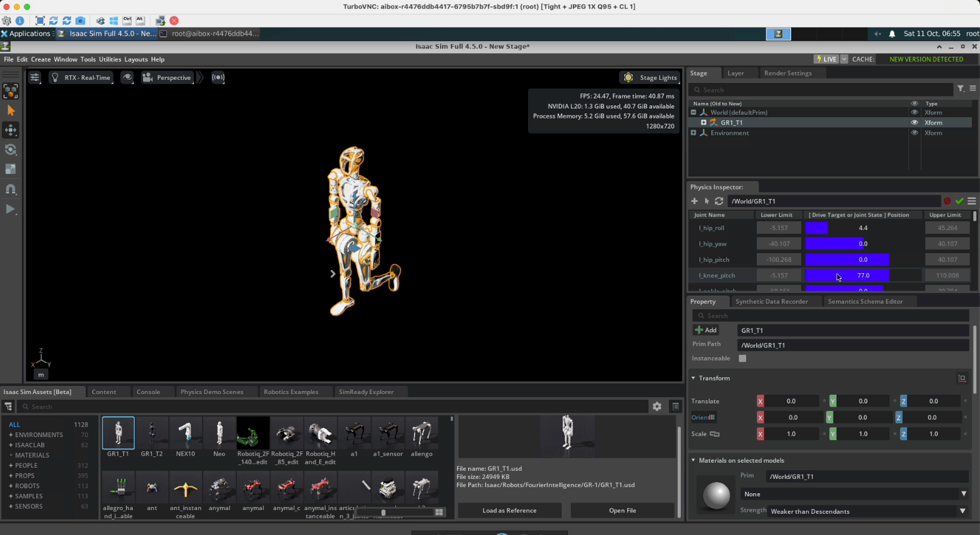
Task: Open the Utilities menu
Action: (x=110, y=59)
